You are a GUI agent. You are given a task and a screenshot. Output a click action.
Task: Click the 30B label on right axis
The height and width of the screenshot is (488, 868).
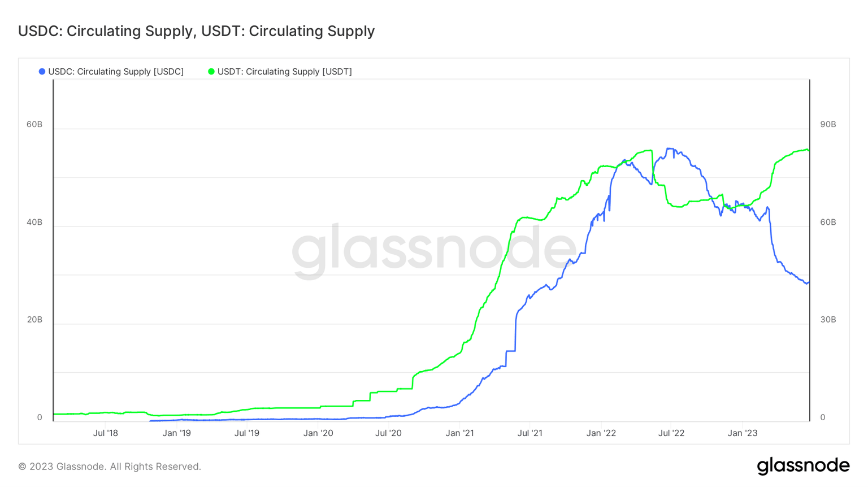tap(828, 320)
